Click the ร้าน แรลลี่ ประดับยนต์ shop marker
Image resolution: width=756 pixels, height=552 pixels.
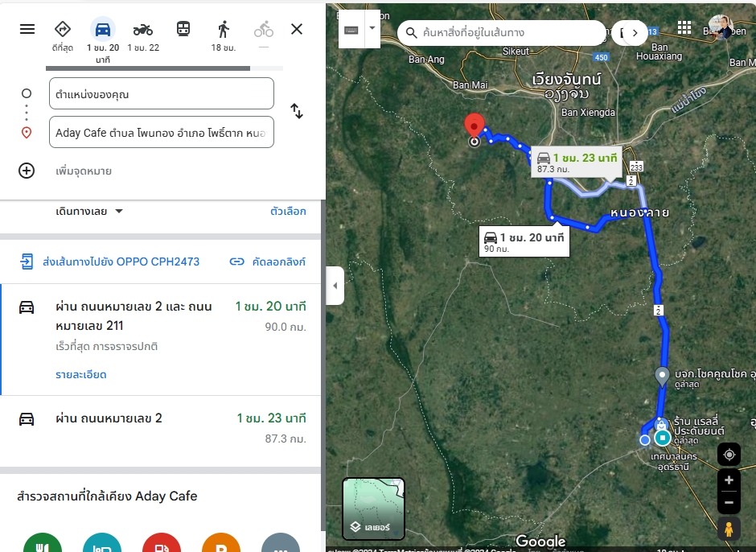[x=661, y=425]
